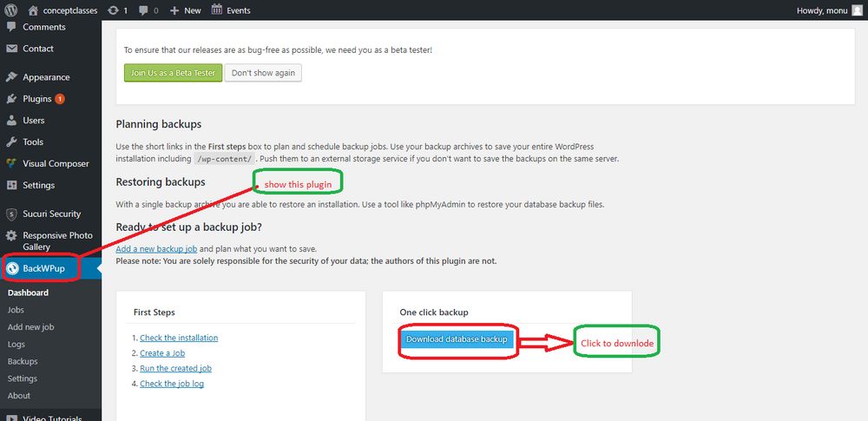
Task: Click the Settings sliders icon in sidebar
Action: coord(11,185)
